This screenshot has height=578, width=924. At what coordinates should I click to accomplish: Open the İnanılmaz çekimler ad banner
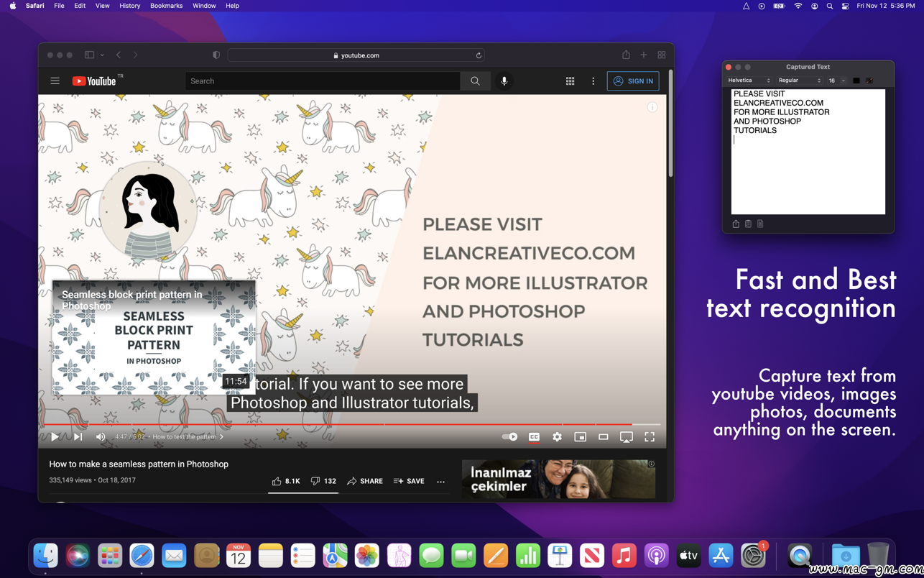point(558,479)
